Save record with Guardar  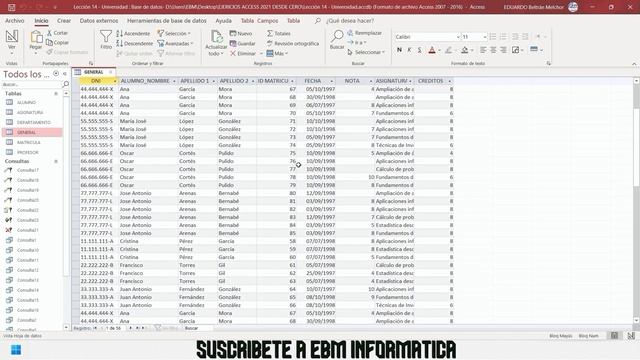242,43
